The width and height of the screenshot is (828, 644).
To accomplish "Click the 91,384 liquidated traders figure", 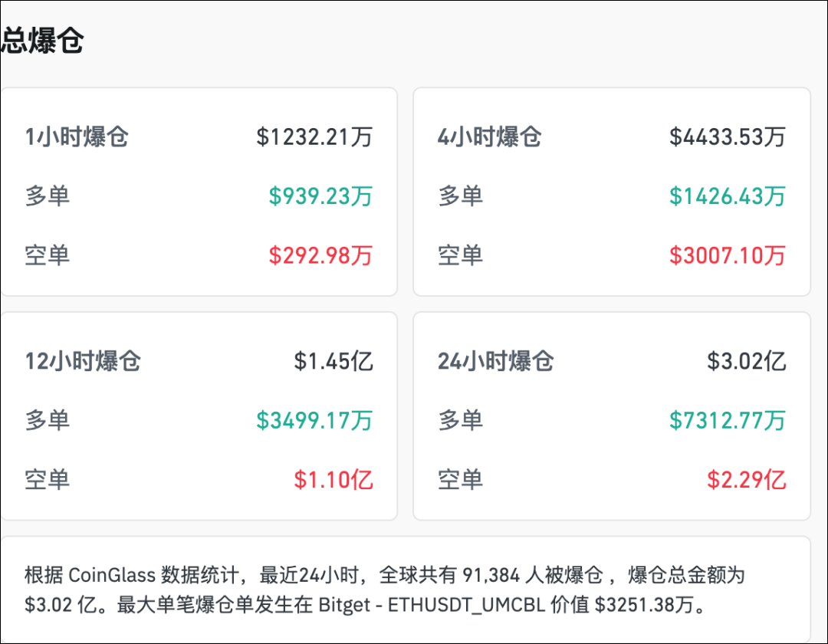I will [x=497, y=575].
